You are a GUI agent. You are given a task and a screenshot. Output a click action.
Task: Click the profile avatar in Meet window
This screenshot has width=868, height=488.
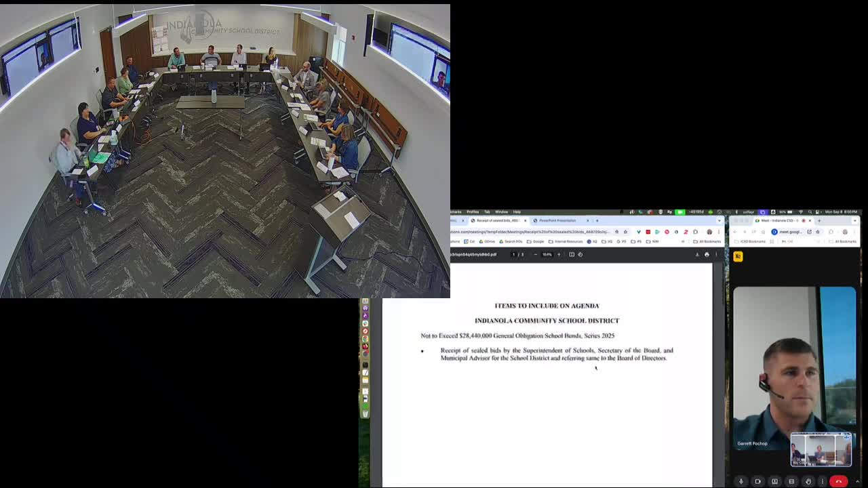pyautogui.click(x=845, y=232)
